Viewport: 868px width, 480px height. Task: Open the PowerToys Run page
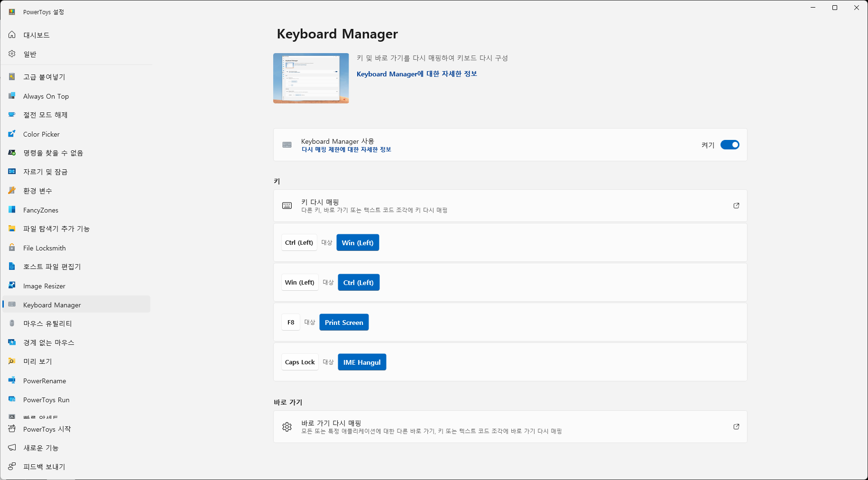coord(77,399)
